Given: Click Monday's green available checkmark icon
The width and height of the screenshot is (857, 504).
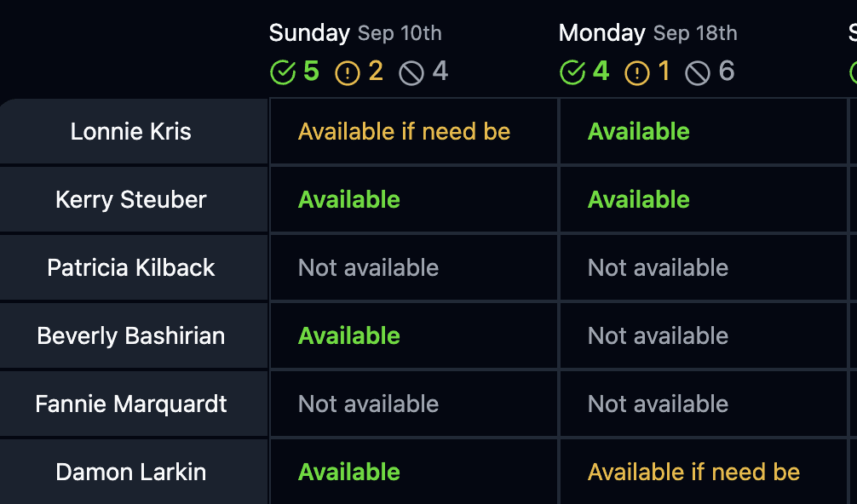Looking at the screenshot, I should (x=572, y=72).
